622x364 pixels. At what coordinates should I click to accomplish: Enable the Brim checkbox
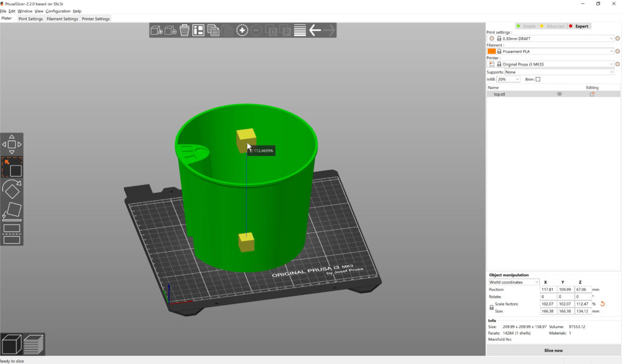[538, 79]
